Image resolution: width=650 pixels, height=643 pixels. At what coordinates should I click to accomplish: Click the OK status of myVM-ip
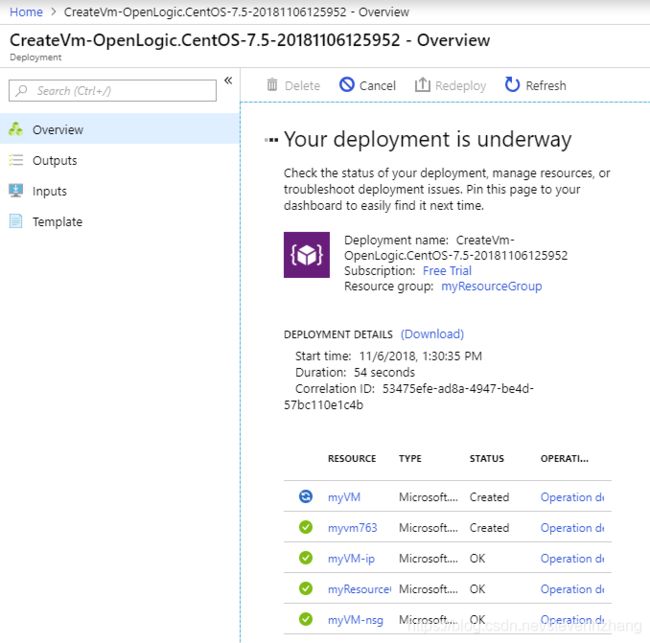477,558
